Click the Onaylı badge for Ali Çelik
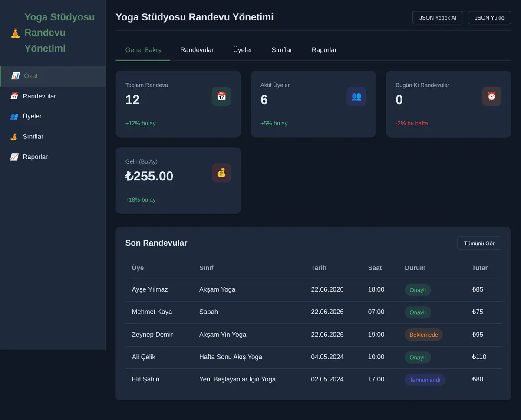Screen dimensions: 521x420 pos(418,358)
